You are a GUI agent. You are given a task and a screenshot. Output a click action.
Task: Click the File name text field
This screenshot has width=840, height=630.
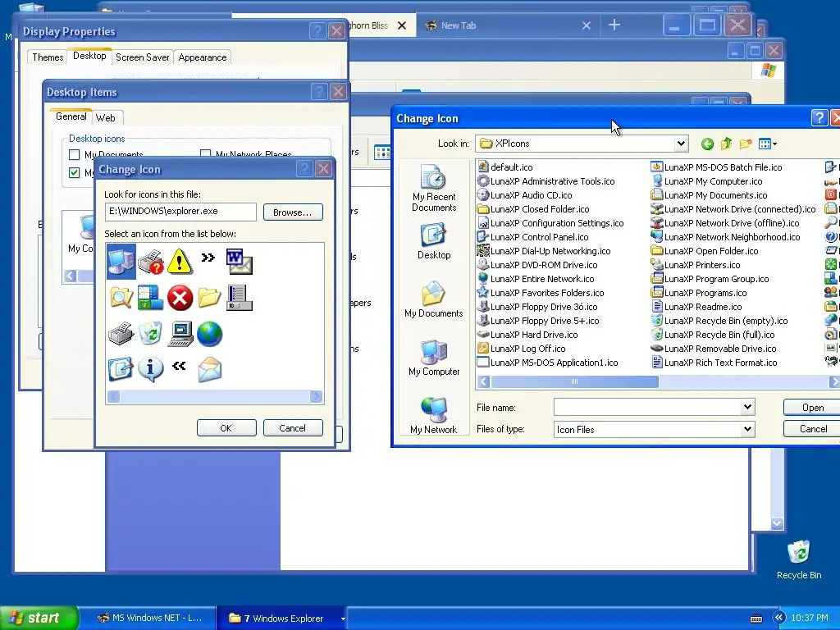pos(648,407)
